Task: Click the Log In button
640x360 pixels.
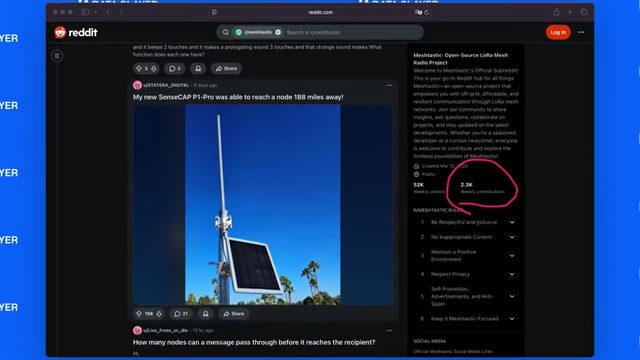Action: 558,32
